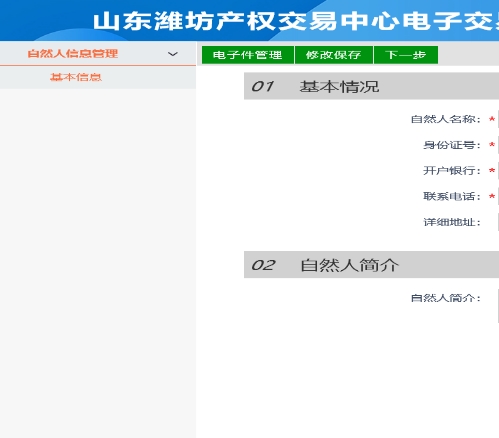This screenshot has height=438, width=499.
Task: Click the 01 基本情况 section header
Action: pyautogui.click(x=371, y=86)
